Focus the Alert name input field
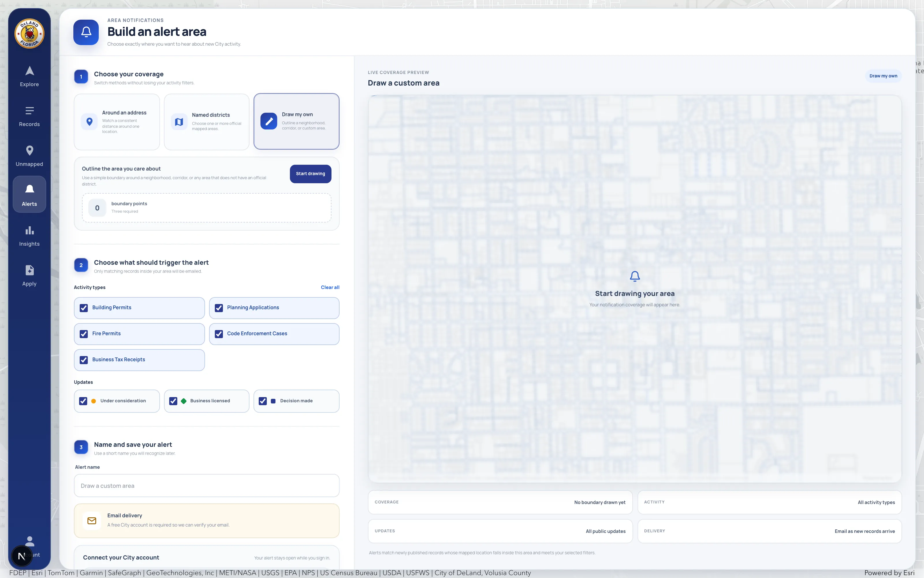 tap(206, 486)
